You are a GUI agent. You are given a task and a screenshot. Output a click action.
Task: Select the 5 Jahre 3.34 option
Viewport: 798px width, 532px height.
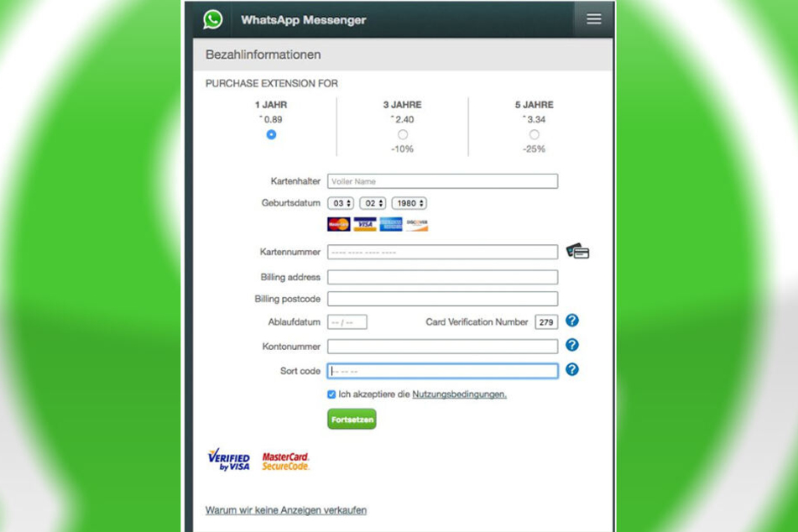tap(534, 134)
